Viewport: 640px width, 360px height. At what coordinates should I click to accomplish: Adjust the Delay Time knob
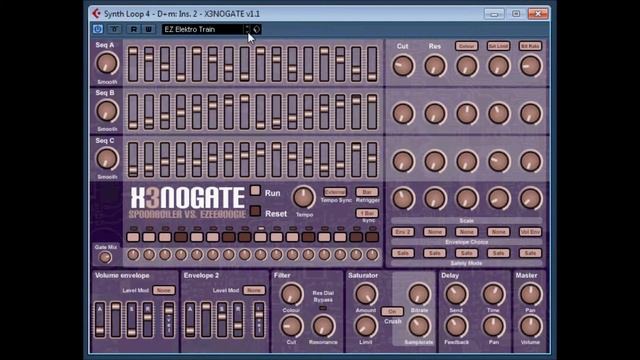(x=493, y=294)
